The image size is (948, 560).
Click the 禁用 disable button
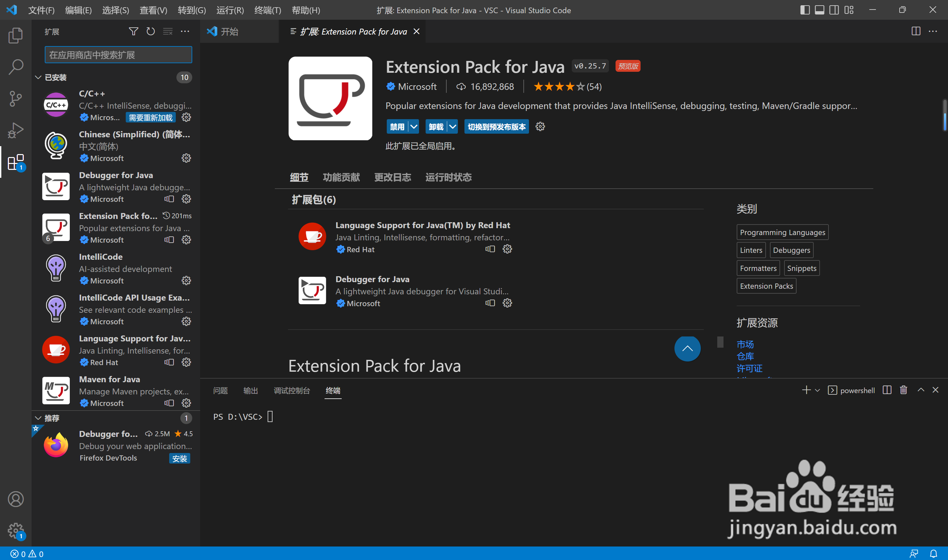(397, 127)
